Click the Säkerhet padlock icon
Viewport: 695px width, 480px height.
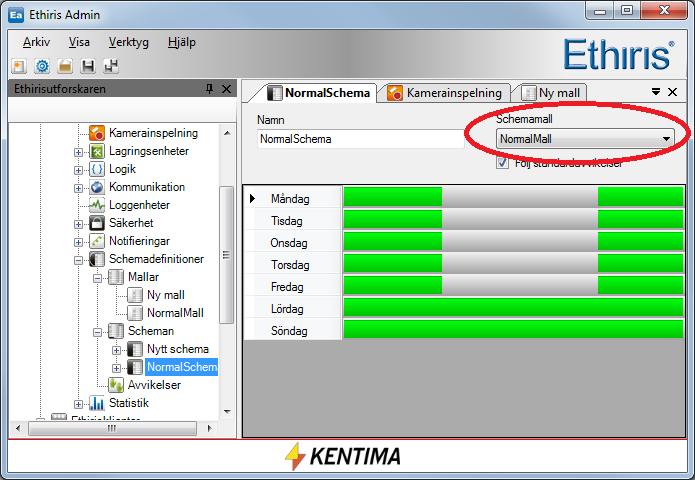(97, 223)
